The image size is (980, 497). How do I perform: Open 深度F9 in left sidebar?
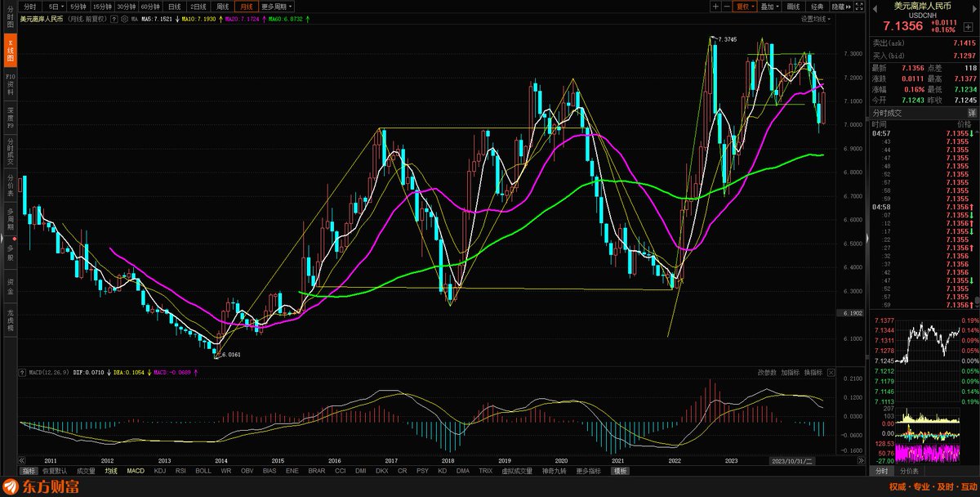[x=11, y=119]
